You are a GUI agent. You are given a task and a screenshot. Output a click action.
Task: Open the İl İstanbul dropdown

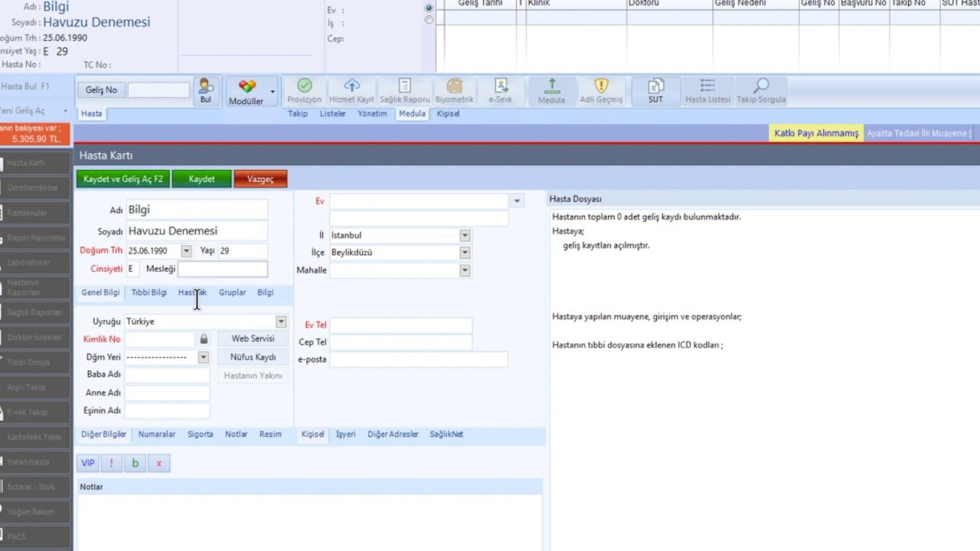click(465, 236)
